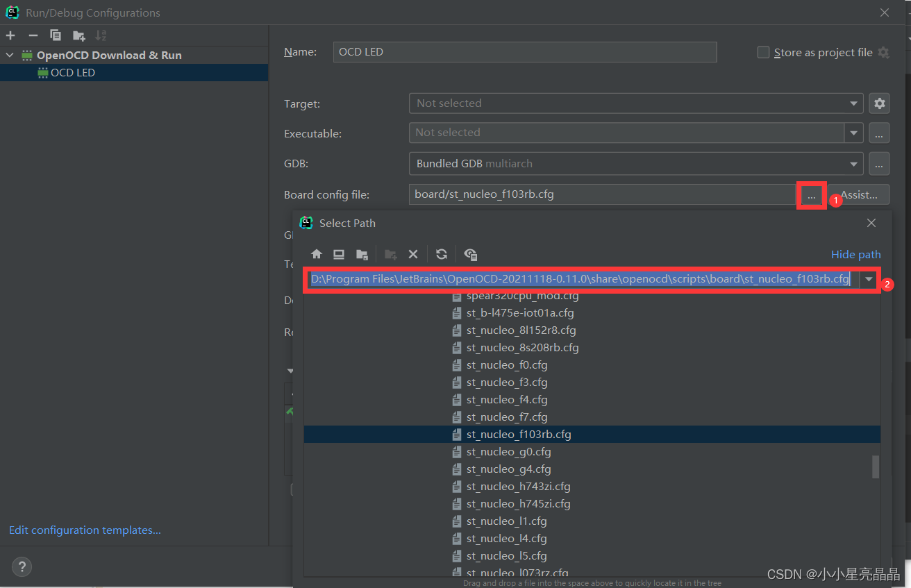Browse for the board config file
Screen dimensions: 911x588
(x=811, y=195)
